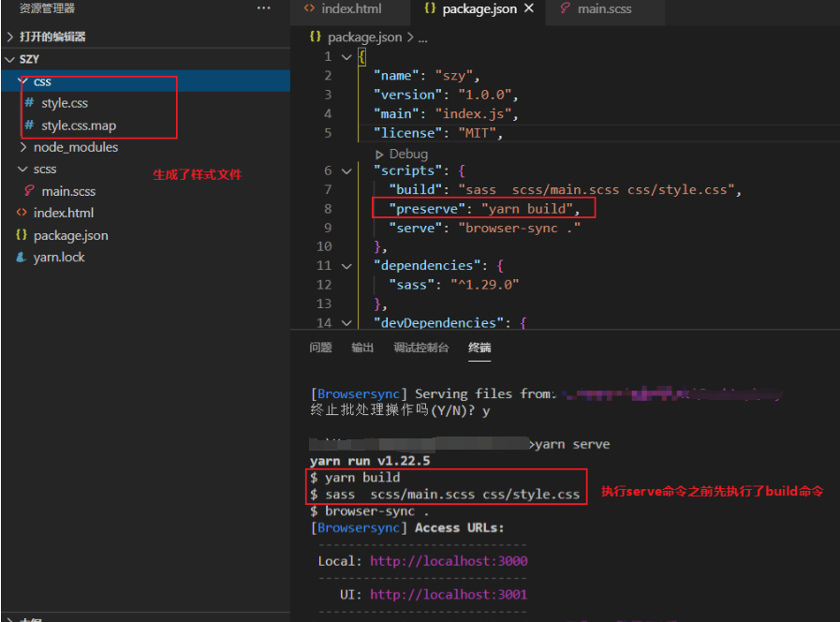Click the hash icon beside style.css
Viewport: 840px width, 622px height.
click(29, 102)
